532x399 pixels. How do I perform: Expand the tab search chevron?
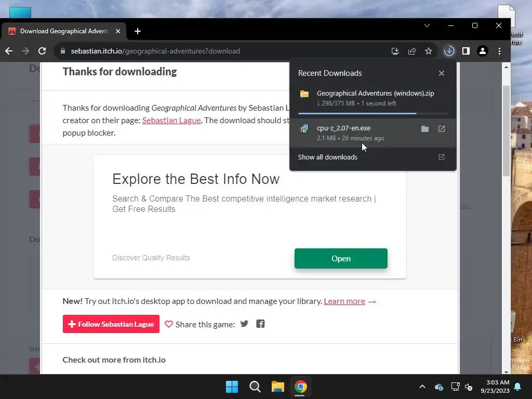pos(427,25)
